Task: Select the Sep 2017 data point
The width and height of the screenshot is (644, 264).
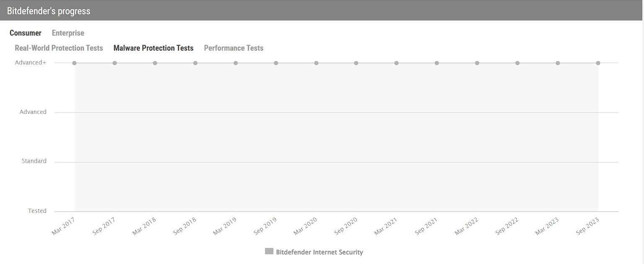Action: [114, 63]
